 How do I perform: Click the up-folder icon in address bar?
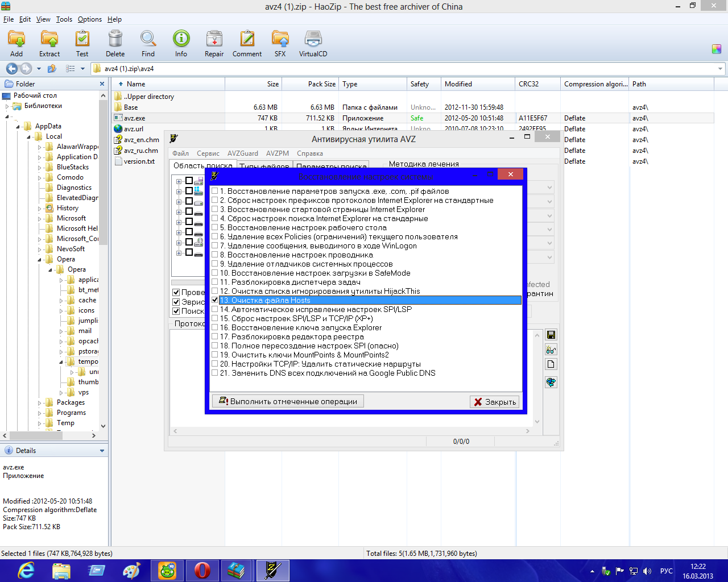pyautogui.click(x=52, y=69)
